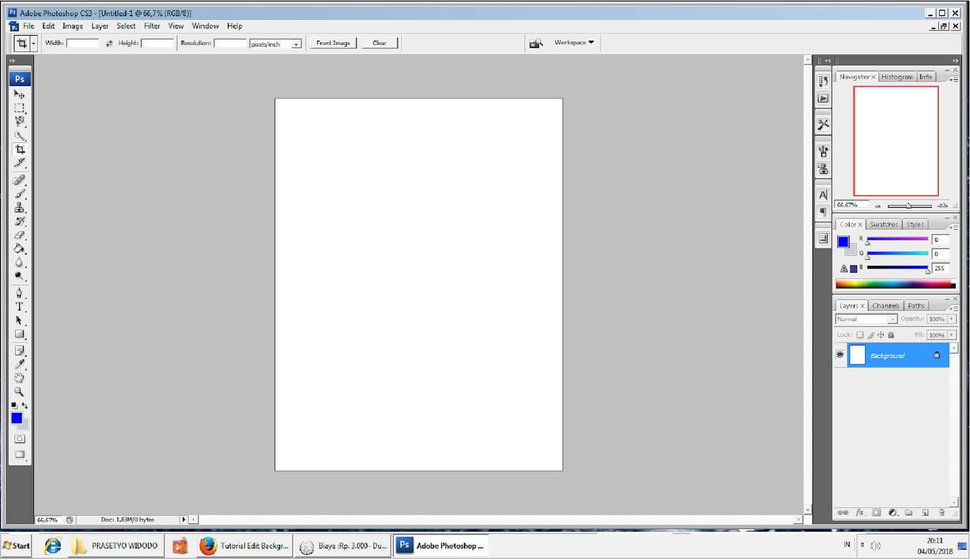Enable Lock position for the layer
Viewport: 970px width, 560px height.
click(881, 335)
